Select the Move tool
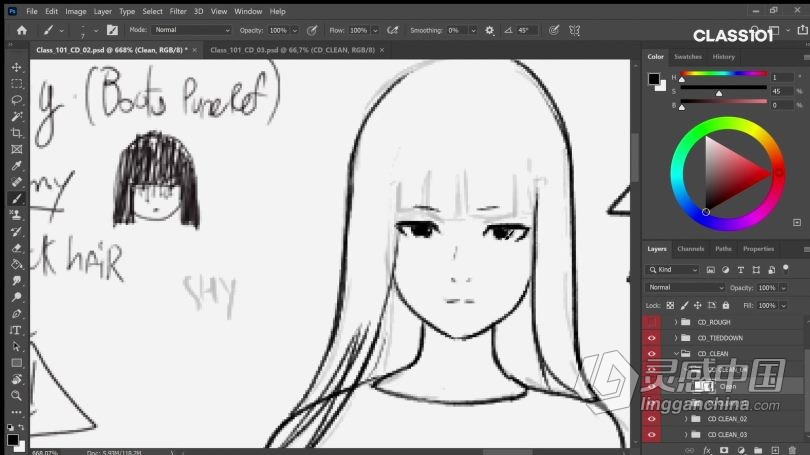The height and width of the screenshot is (455, 810). (x=17, y=67)
